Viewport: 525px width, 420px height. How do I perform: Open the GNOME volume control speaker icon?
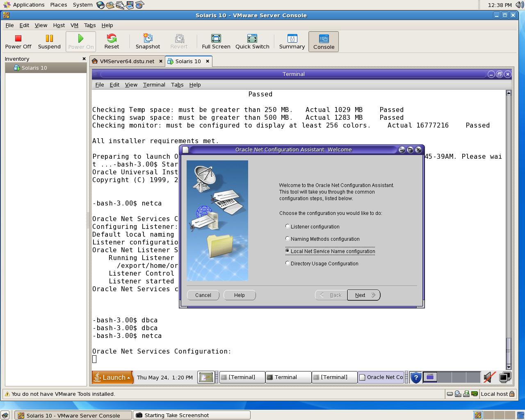coord(519,5)
